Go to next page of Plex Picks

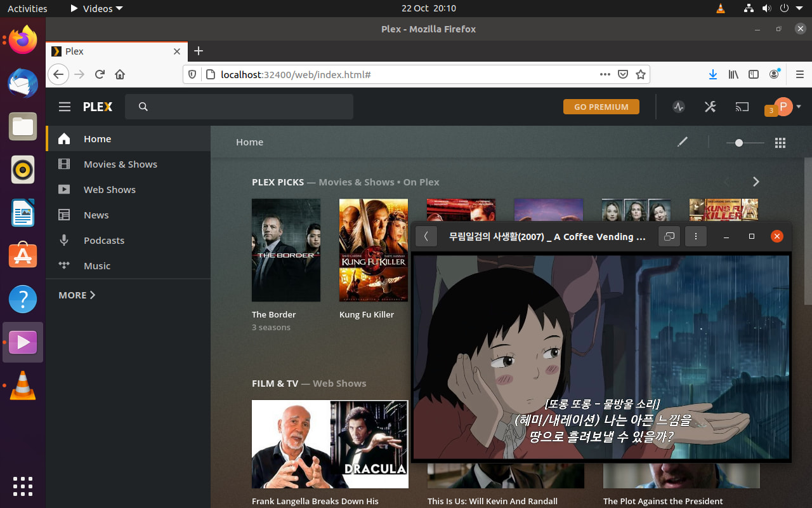click(756, 182)
